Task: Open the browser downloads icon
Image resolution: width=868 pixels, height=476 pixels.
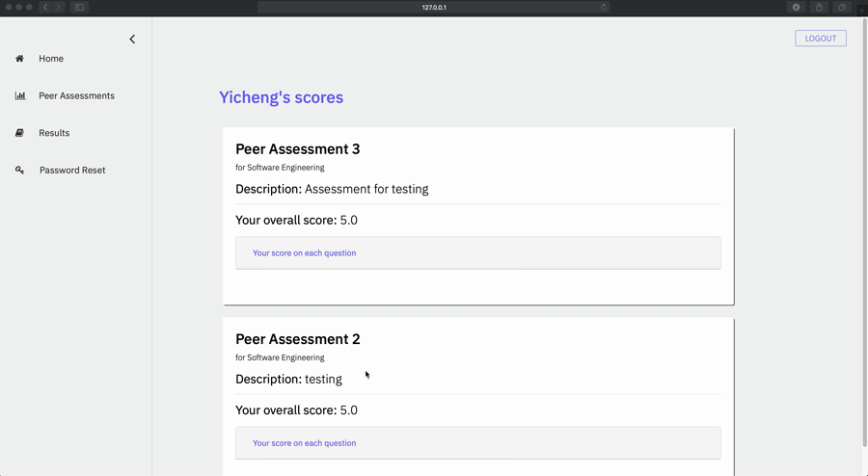Action: (x=796, y=7)
